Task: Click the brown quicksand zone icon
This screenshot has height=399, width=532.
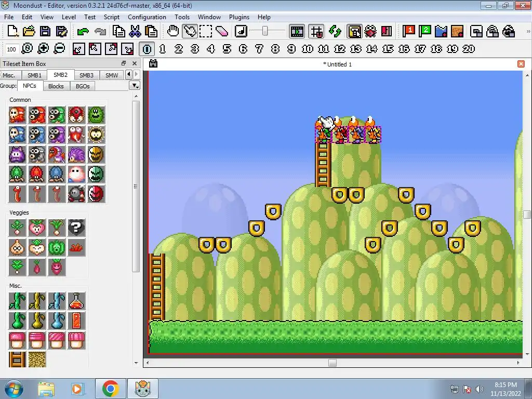Action: (457, 31)
